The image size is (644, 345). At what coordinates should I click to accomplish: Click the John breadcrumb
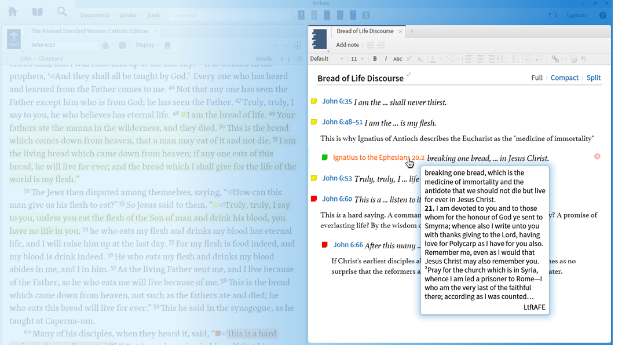[25, 58]
